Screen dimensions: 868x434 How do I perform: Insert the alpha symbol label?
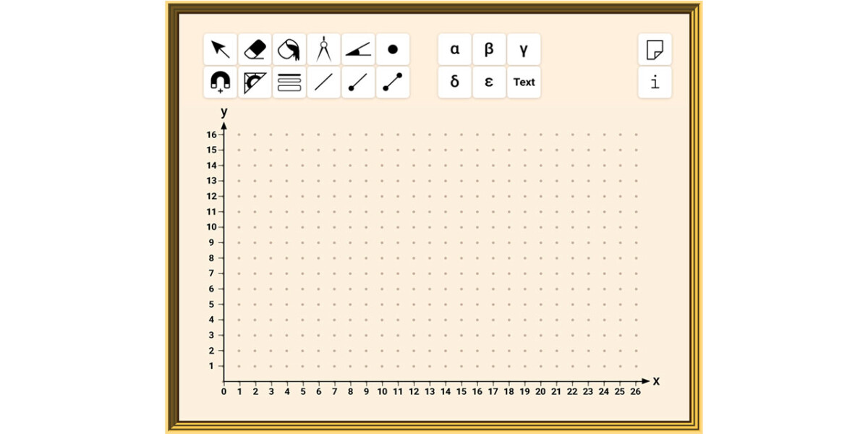[455, 49]
